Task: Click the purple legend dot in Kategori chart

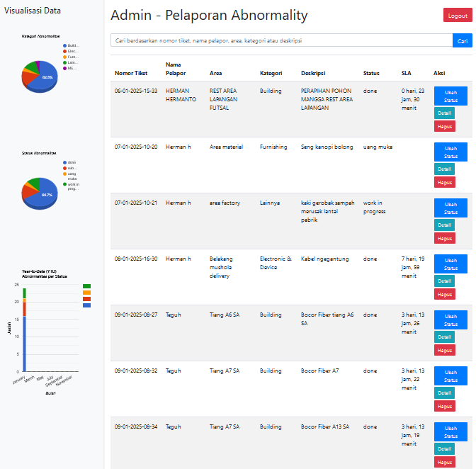Action: coord(65,69)
